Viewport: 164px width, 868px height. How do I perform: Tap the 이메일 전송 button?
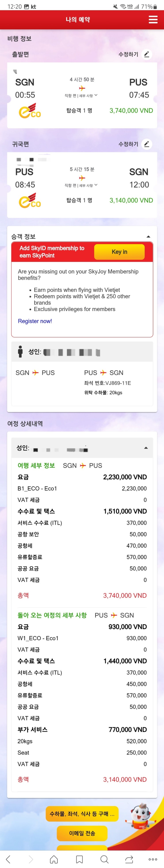pos(82,833)
